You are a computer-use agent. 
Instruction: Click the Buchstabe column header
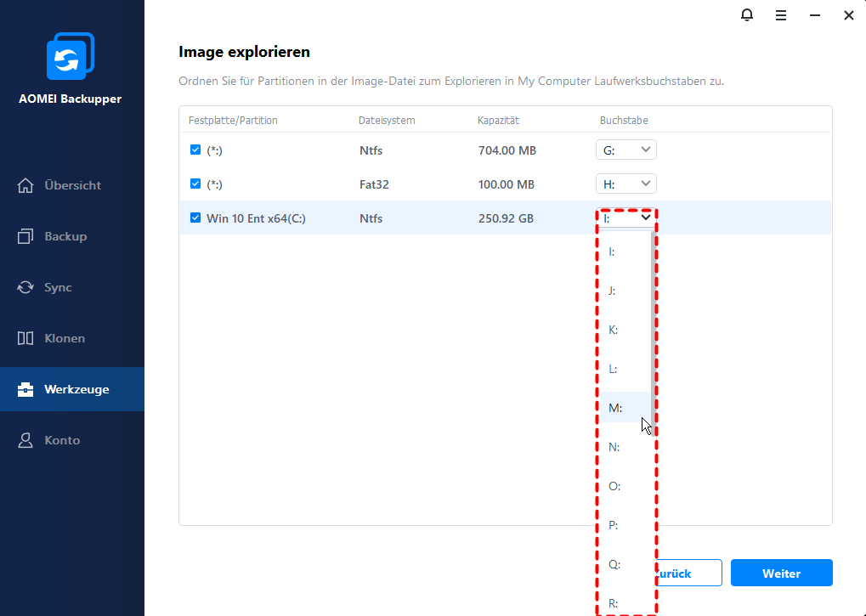(x=624, y=121)
